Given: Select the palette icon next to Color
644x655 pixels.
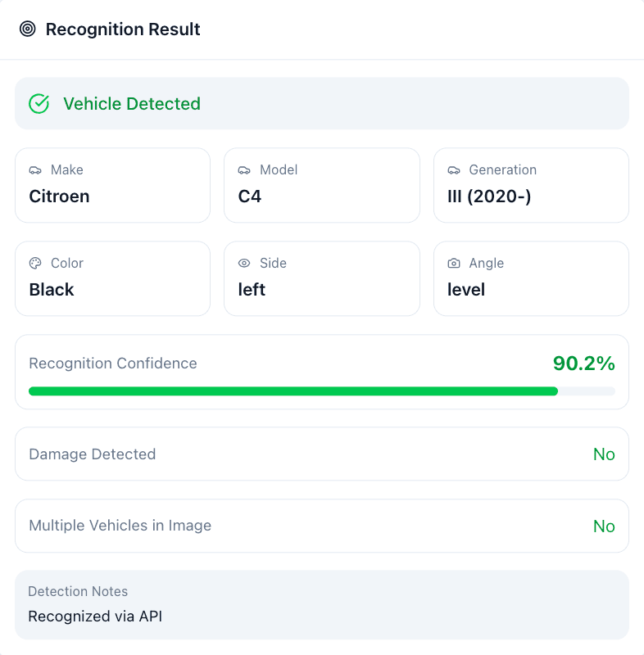Looking at the screenshot, I should tap(34, 263).
